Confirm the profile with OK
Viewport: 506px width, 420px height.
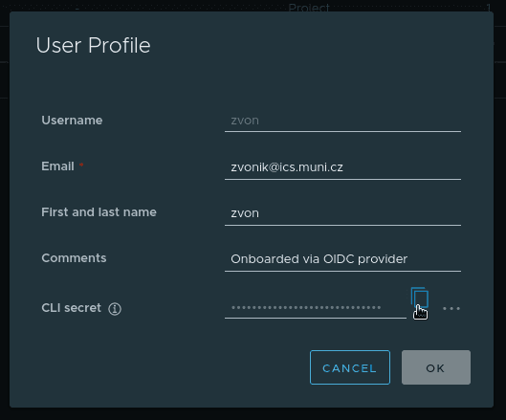click(436, 367)
